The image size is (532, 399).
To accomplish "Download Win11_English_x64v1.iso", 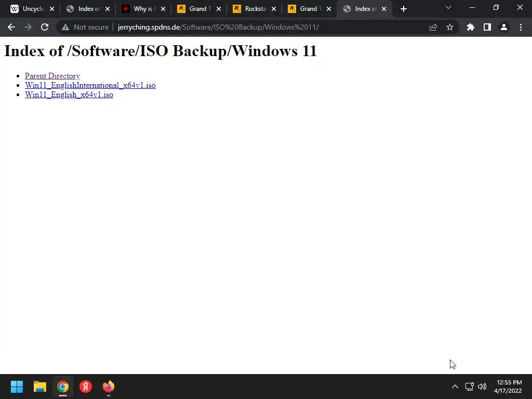I will coord(69,95).
